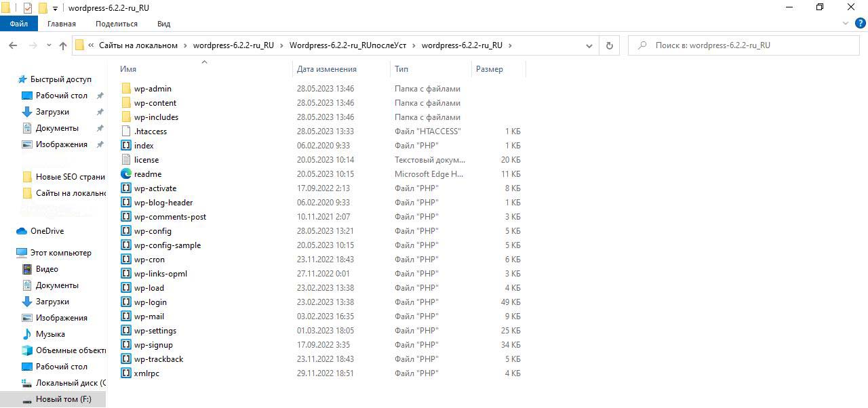Open the Quick Access Toolbar customize dropdown
This screenshot has height=408, width=868.
click(56, 8)
